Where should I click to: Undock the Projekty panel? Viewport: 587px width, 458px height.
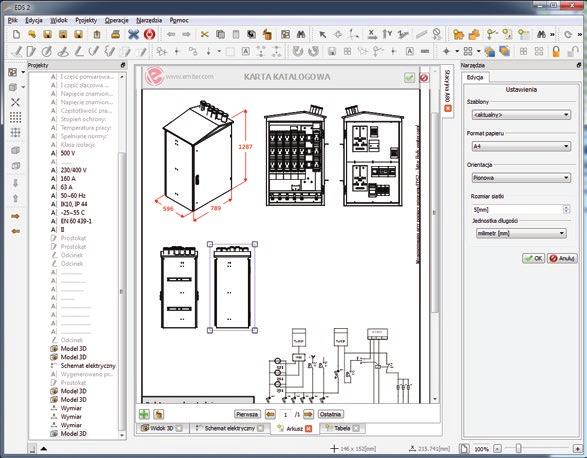(123, 65)
